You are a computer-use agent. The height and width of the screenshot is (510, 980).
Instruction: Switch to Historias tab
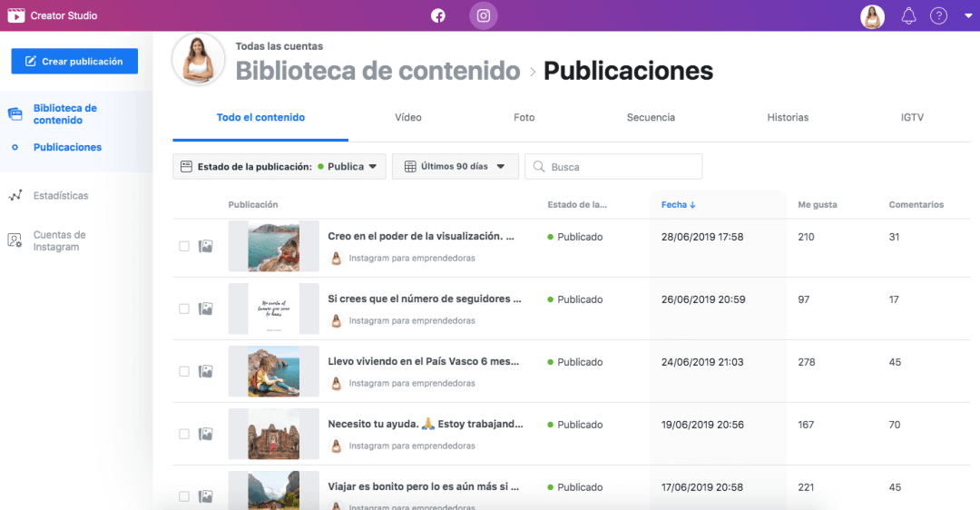(788, 117)
